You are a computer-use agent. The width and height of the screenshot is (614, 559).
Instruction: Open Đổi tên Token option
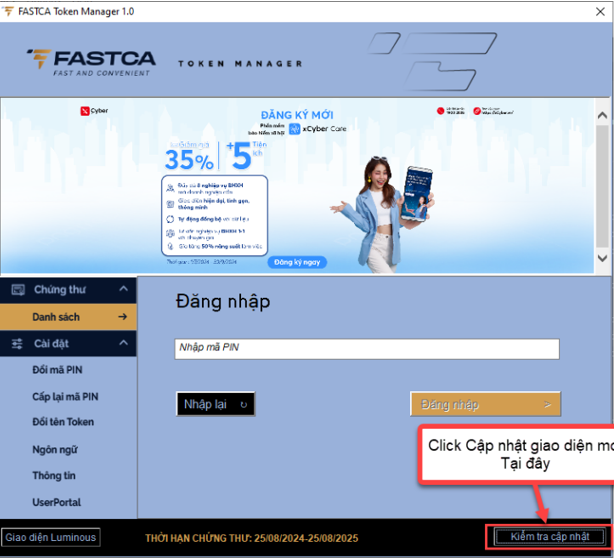[x=63, y=422]
